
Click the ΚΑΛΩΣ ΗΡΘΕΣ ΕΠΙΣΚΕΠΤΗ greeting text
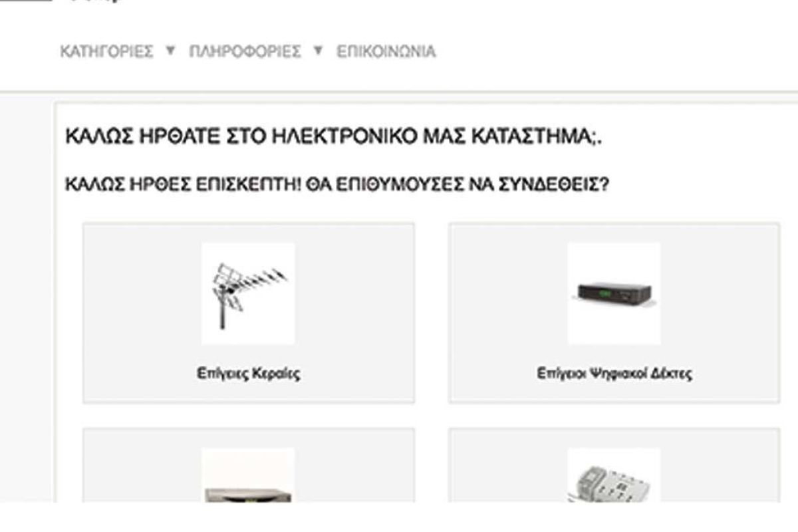point(183,184)
